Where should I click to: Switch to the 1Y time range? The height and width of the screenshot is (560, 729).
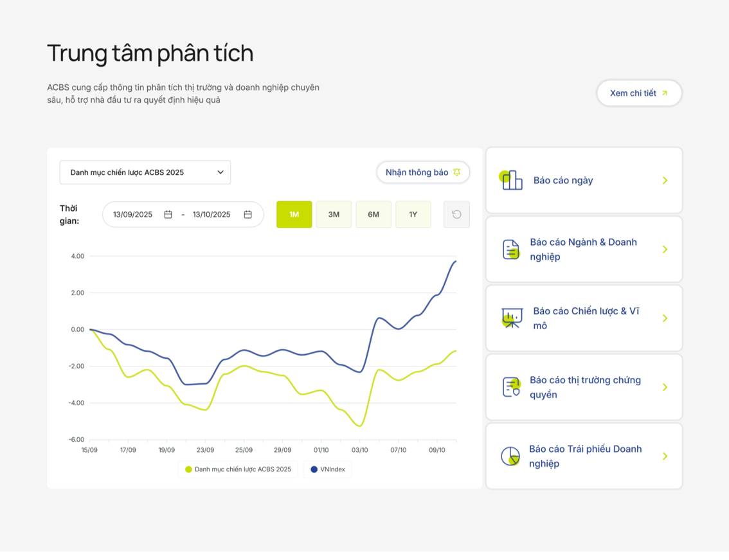[413, 215]
